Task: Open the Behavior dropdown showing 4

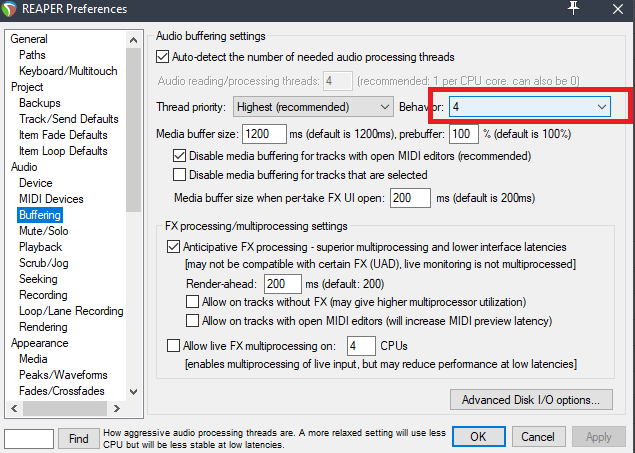Action: 530,107
